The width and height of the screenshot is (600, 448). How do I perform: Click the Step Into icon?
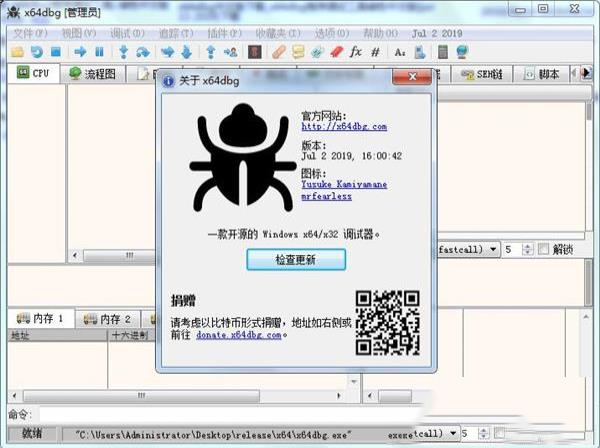tap(123, 52)
